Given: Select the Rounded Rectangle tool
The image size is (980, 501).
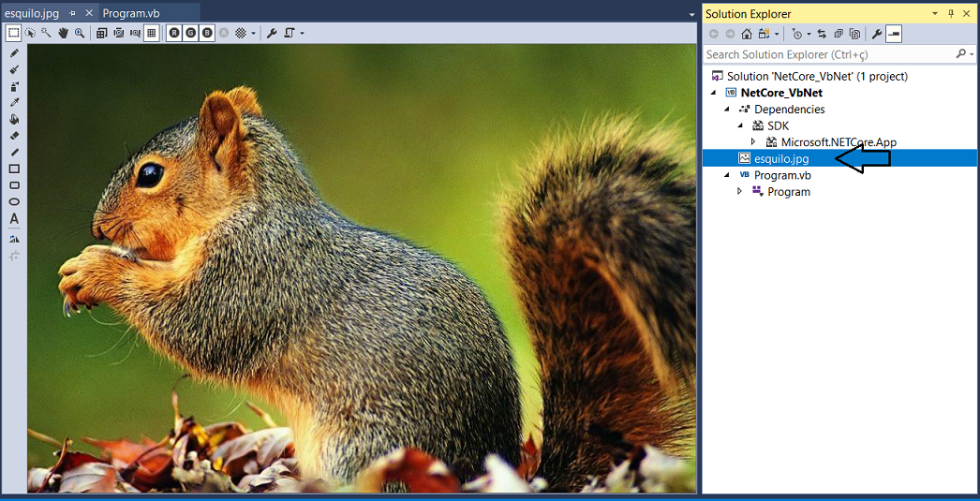Looking at the screenshot, I should pos(14,185).
